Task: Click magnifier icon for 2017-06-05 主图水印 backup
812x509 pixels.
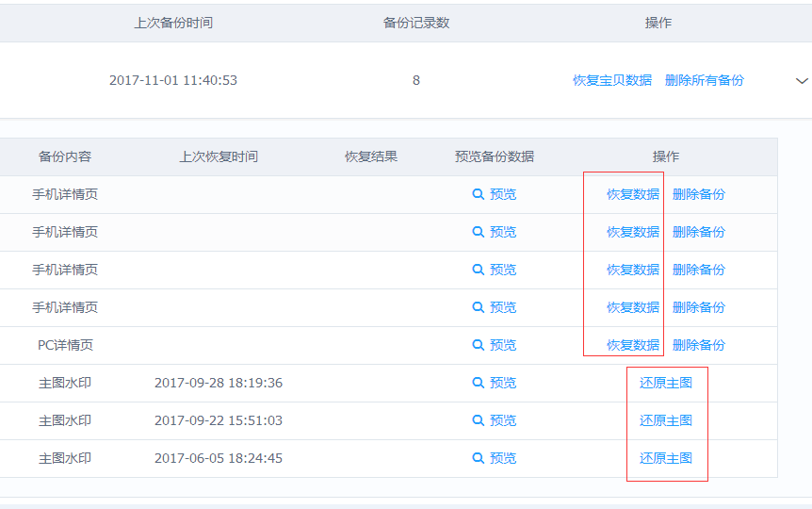Action: click(478, 458)
